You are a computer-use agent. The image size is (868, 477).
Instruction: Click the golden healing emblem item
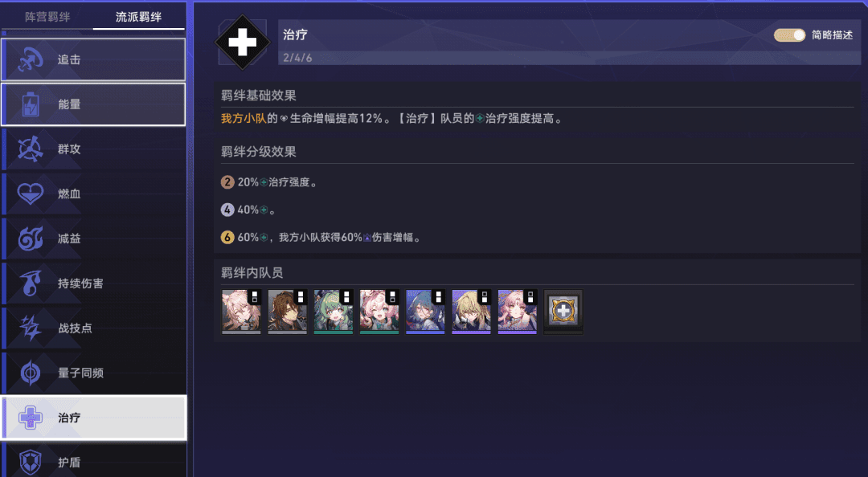pyautogui.click(x=563, y=312)
